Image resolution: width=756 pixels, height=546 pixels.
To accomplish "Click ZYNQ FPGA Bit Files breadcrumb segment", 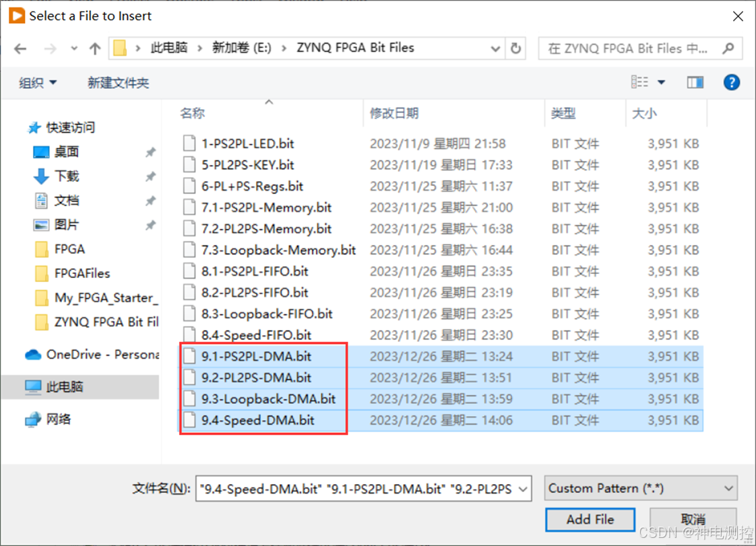I will point(355,48).
